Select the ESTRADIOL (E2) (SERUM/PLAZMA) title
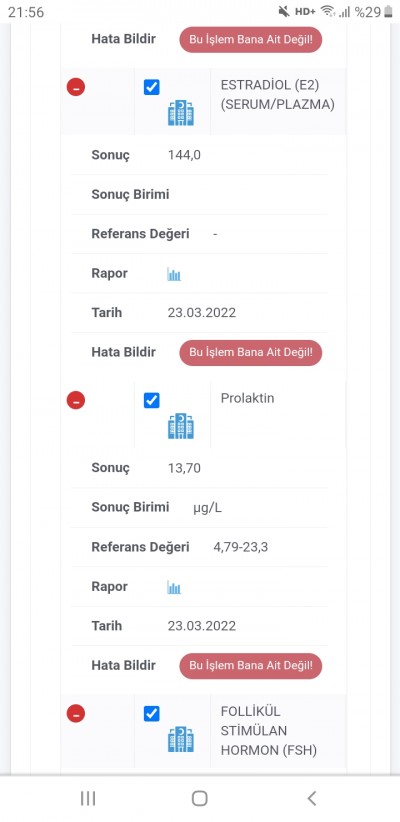Viewport: 400px width, 822px height. (277, 95)
